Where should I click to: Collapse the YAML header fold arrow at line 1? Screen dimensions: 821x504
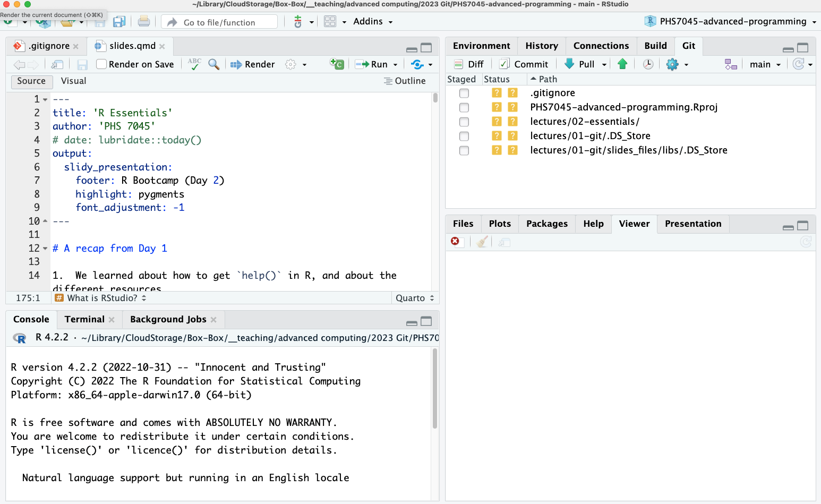click(x=45, y=100)
